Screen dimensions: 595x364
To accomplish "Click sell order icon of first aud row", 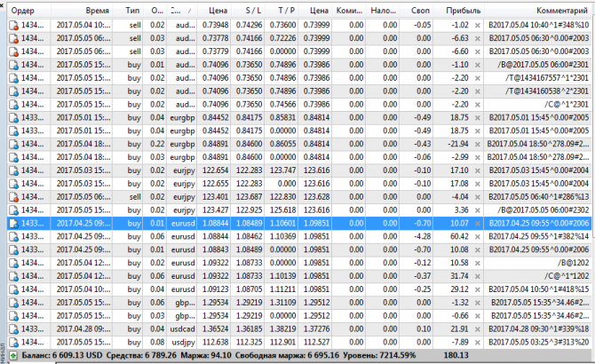I will point(14,26).
